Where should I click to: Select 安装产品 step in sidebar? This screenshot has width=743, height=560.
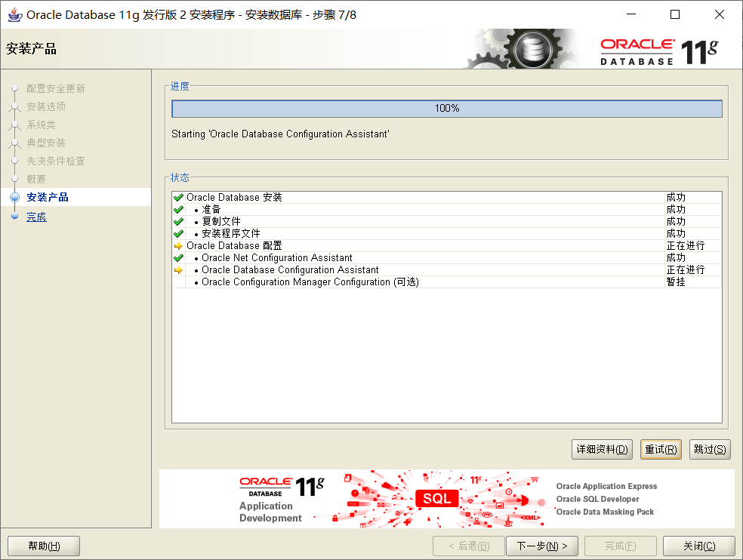tap(48, 197)
